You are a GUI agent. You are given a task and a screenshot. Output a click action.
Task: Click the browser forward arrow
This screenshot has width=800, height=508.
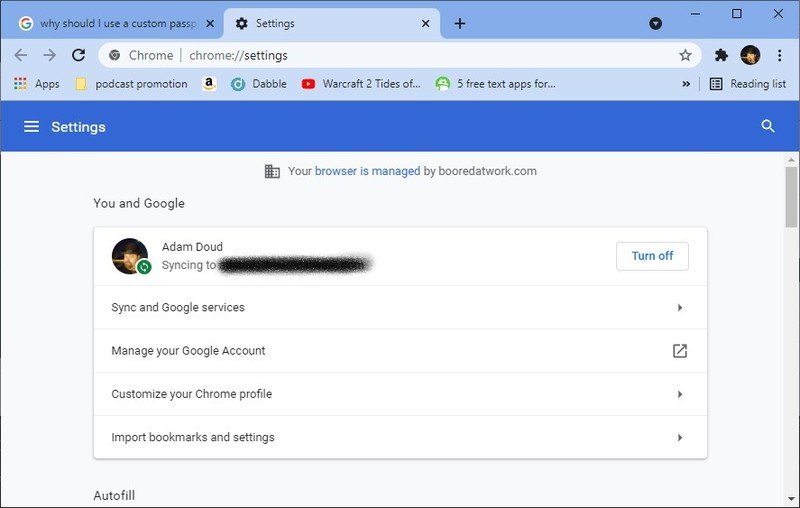[x=49, y=55]
